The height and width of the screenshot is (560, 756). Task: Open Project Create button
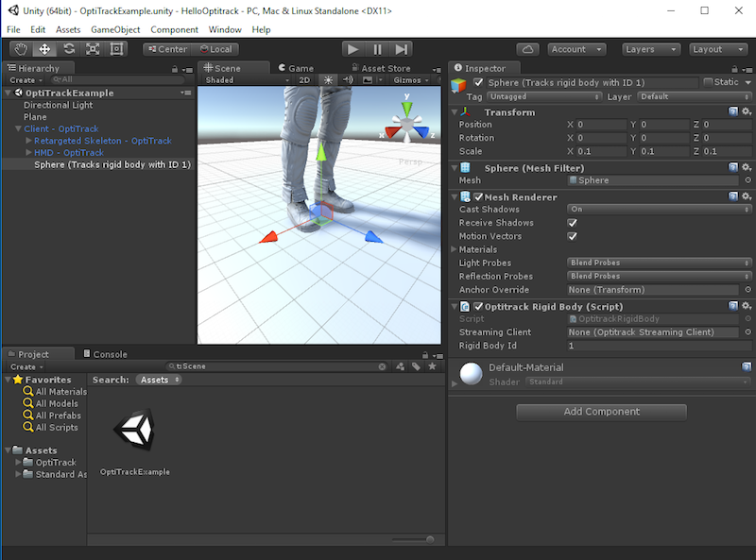(26, 366)
